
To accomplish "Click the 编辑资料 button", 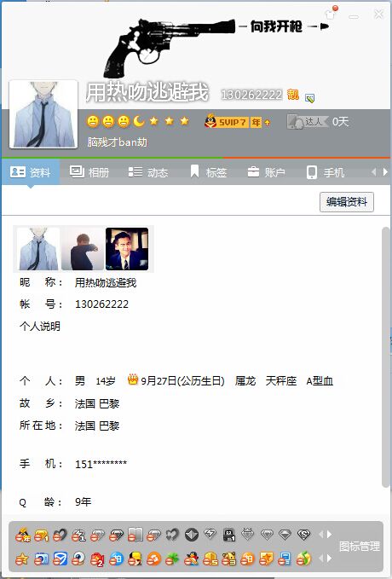I will coord(347,202).
